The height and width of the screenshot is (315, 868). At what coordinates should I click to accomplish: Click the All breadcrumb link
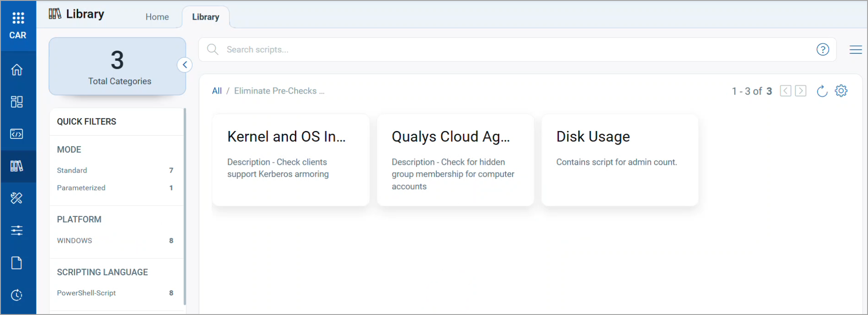tap(217, 91)
